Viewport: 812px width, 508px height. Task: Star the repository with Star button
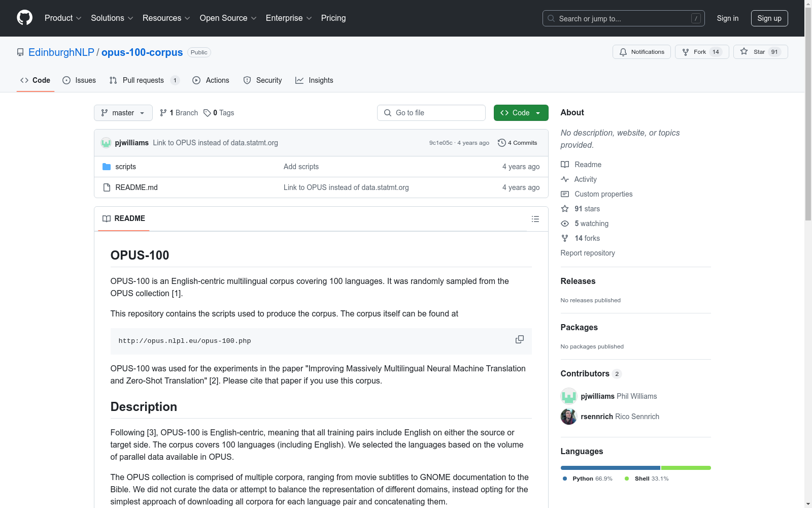click(760, 52)
